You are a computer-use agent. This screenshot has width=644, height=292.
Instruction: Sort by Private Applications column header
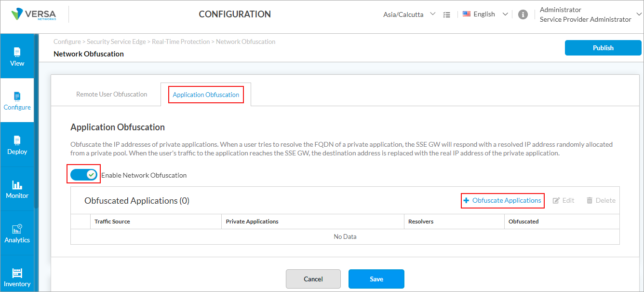252,222
